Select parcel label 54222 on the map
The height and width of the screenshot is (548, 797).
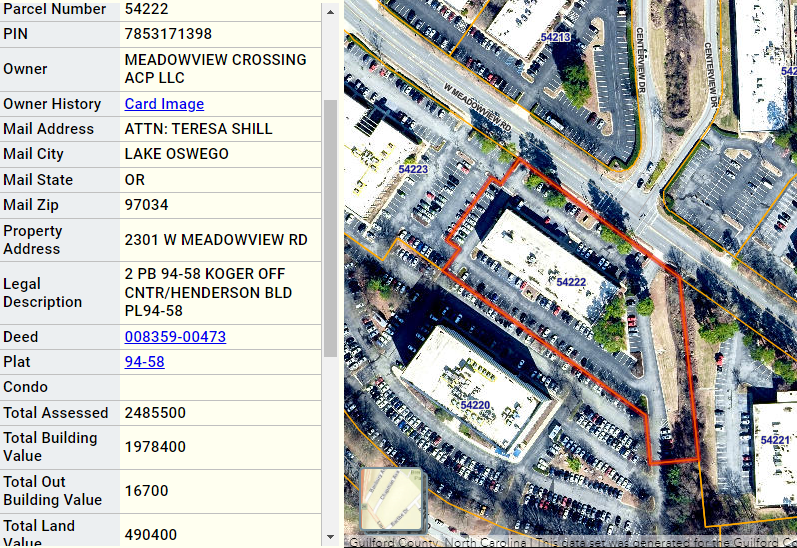click(x=571, y=282)
